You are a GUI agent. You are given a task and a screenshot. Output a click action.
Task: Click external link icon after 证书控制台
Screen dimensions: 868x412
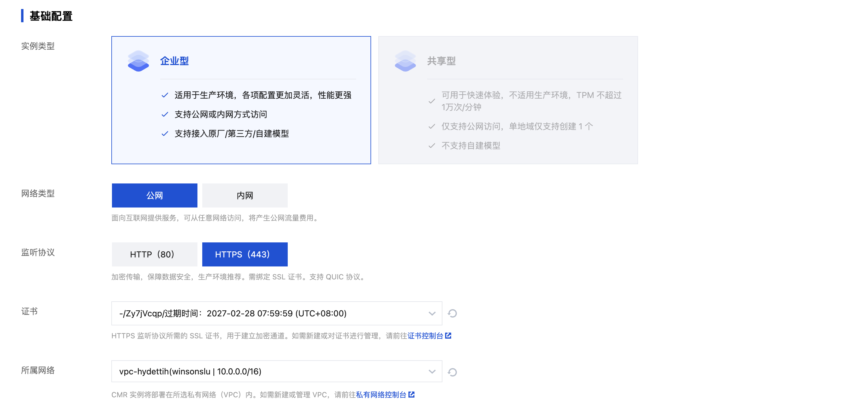(x=448, y=336)
